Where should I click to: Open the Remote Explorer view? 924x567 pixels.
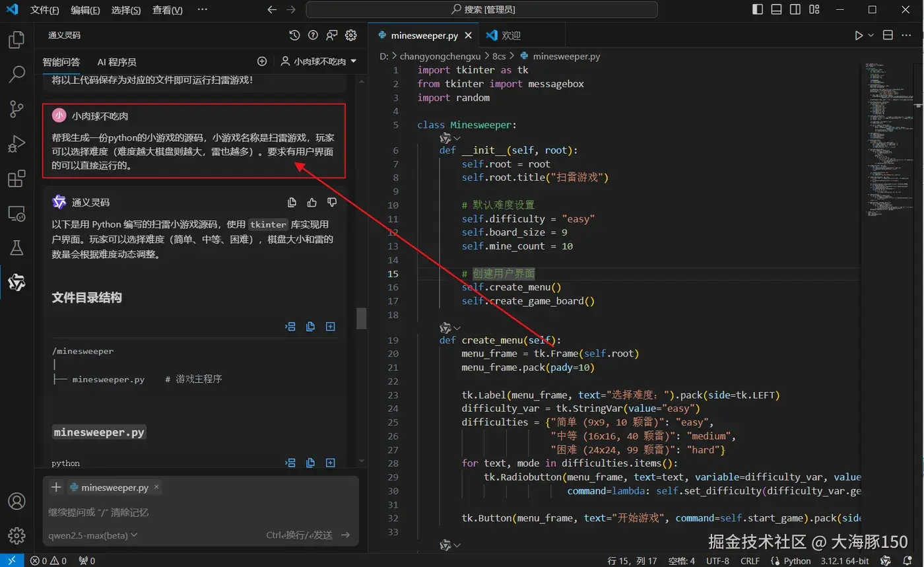coord(16,213)
